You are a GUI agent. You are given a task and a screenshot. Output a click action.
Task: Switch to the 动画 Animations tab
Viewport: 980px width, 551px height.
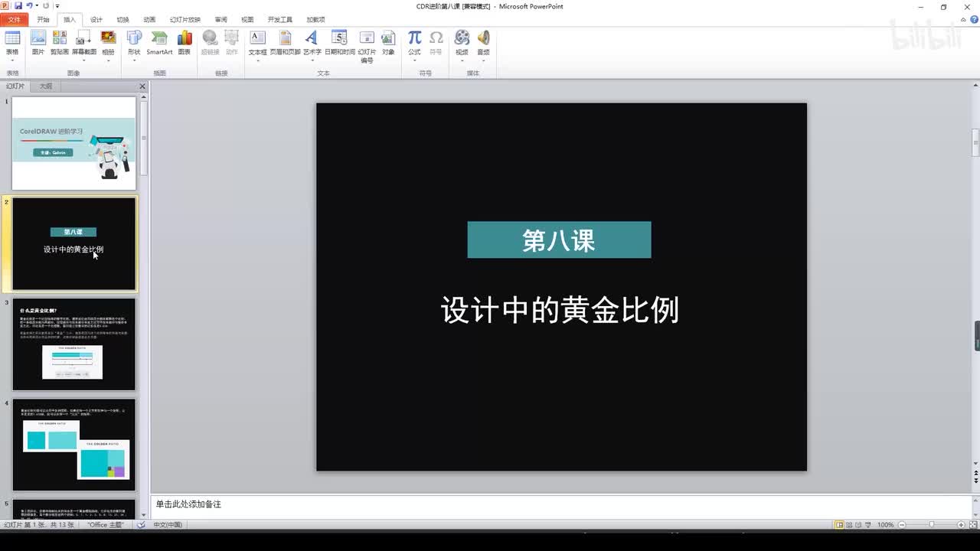pyautogui.click(x=149, y=20)
